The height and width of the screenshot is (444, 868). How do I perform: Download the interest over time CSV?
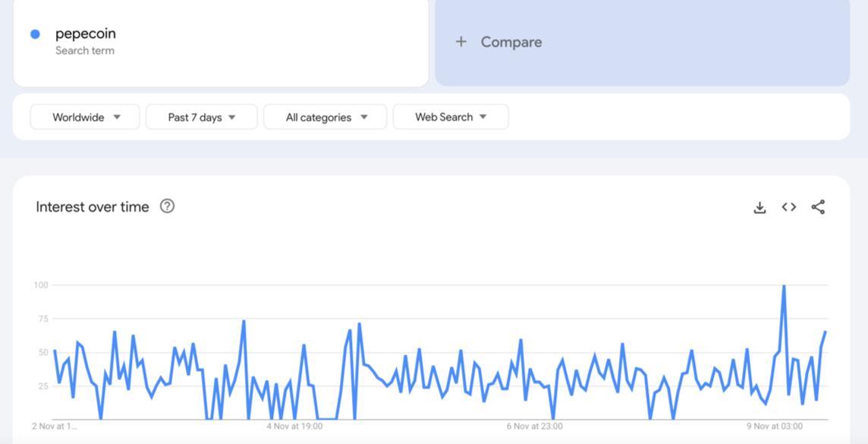(x=759, y=207)
